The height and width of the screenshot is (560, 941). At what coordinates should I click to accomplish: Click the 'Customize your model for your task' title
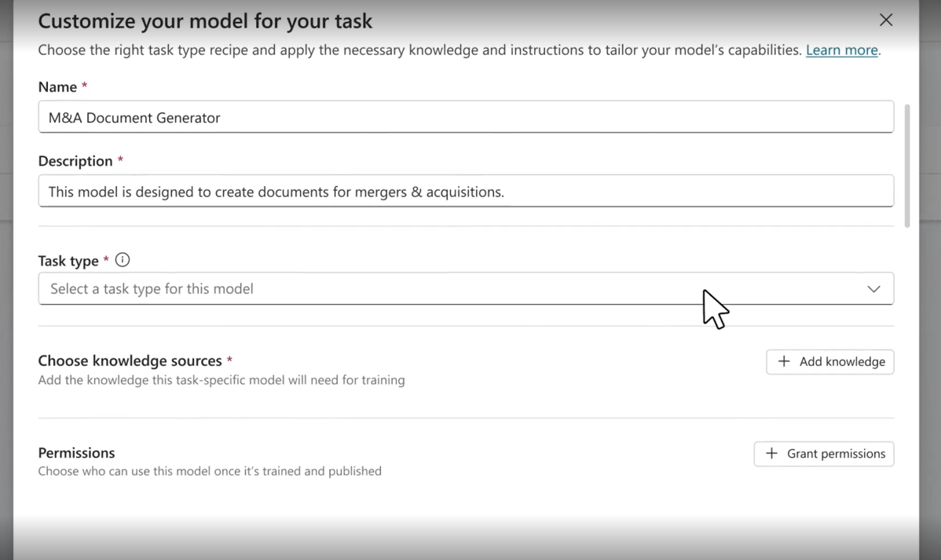point(205,20)
